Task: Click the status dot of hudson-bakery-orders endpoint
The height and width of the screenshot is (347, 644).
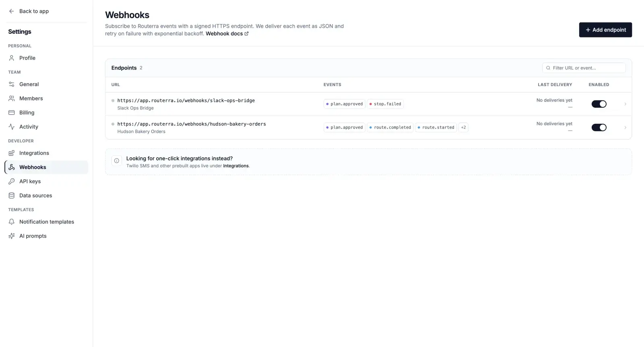Action: 113,124
